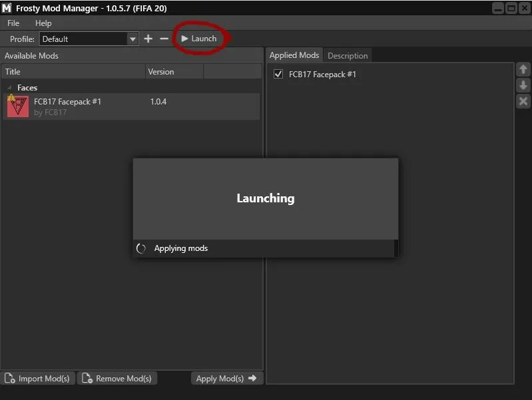Click the Apply Mod(s) button
The height and width of the screenshot is (400, 532).
(x=226, y=378)
